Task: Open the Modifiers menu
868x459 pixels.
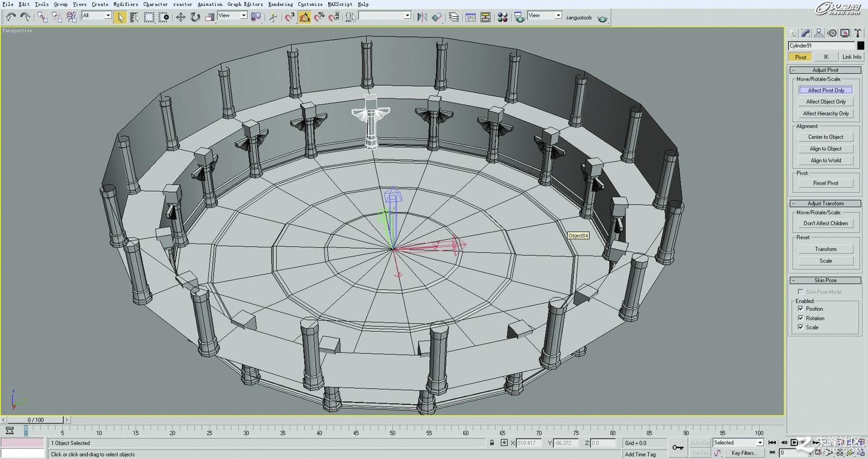Action: 125,4
